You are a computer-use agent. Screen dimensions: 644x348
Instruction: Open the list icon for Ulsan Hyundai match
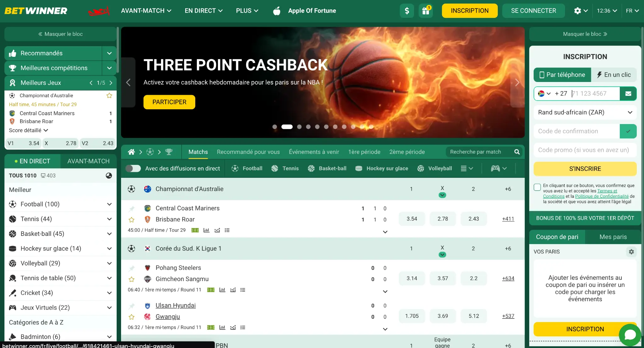[x=243, y=328]
